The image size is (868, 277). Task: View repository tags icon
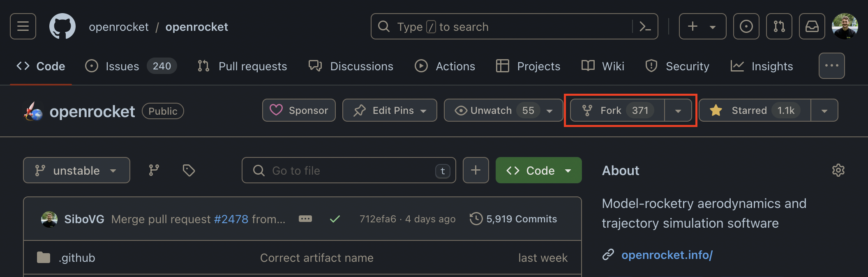(189, 170)
